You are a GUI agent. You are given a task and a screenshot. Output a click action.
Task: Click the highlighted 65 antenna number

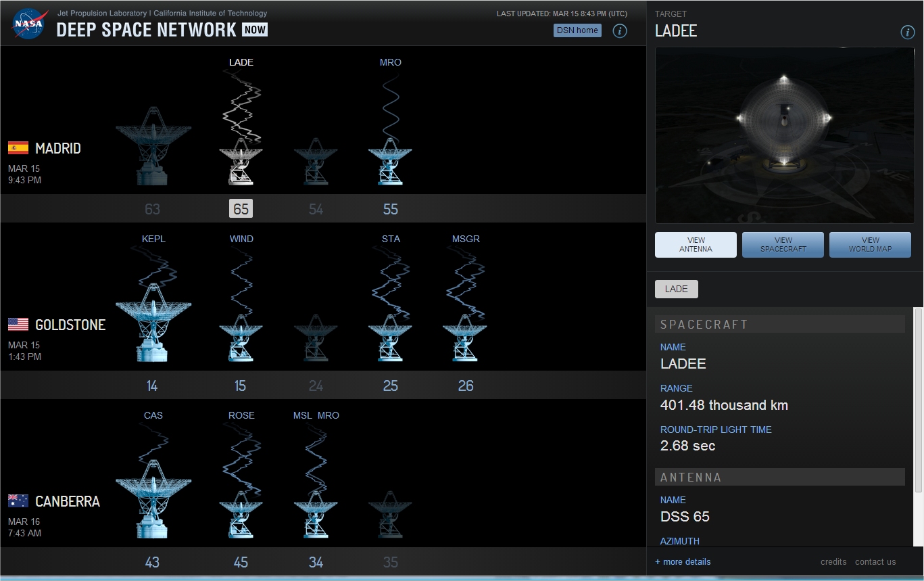241,209
